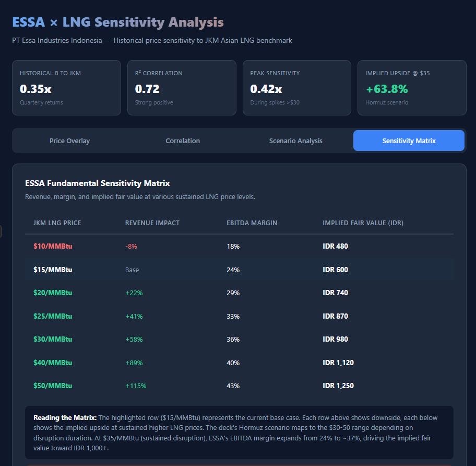The width and height of the screenshot is (476, 466).
Task: Open the Price Overlay tab
Action: coord(69,141)
